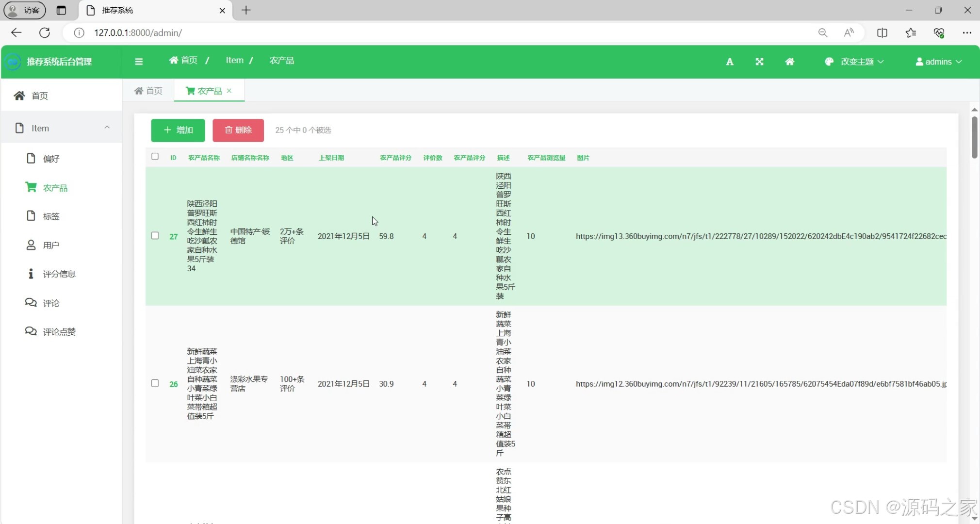
Task: Select 农产品 in the sidebar
Action: pyautogui.click(x=62, y=188)
